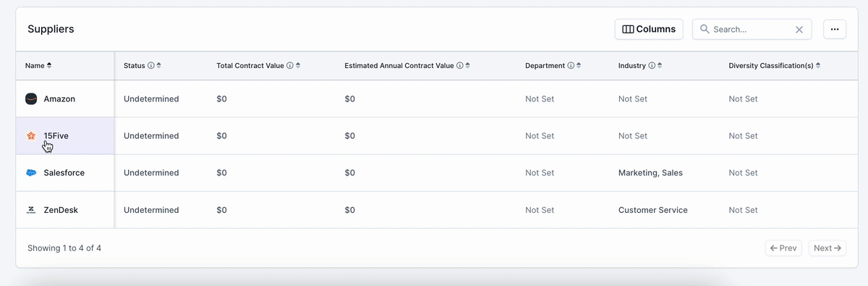Select Salesforce's Undetermined status cell
868x286 pixels.
151,173
